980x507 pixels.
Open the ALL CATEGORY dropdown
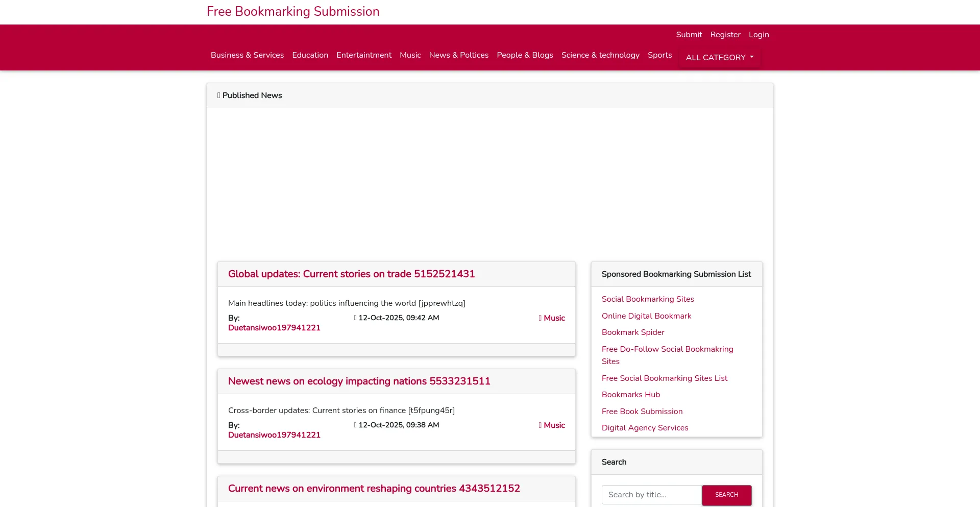click(x=719, y=58)
